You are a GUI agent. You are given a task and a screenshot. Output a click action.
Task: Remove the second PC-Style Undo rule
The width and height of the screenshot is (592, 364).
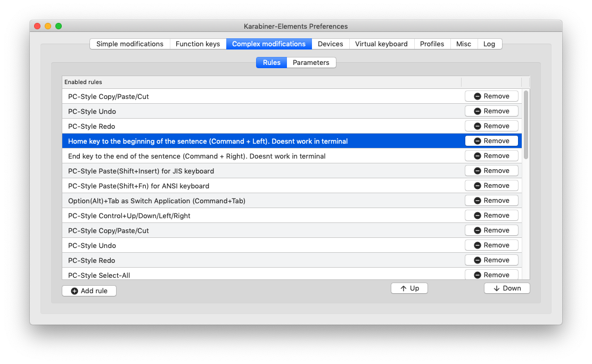[x=491, y=245]
